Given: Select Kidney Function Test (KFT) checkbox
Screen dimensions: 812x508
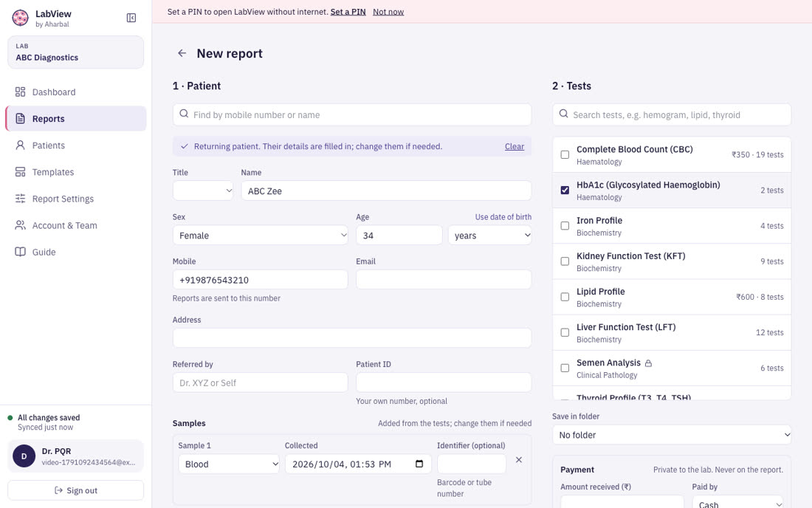Looking at the screenshot, I should pyautogui.click(x=565, y=261).
